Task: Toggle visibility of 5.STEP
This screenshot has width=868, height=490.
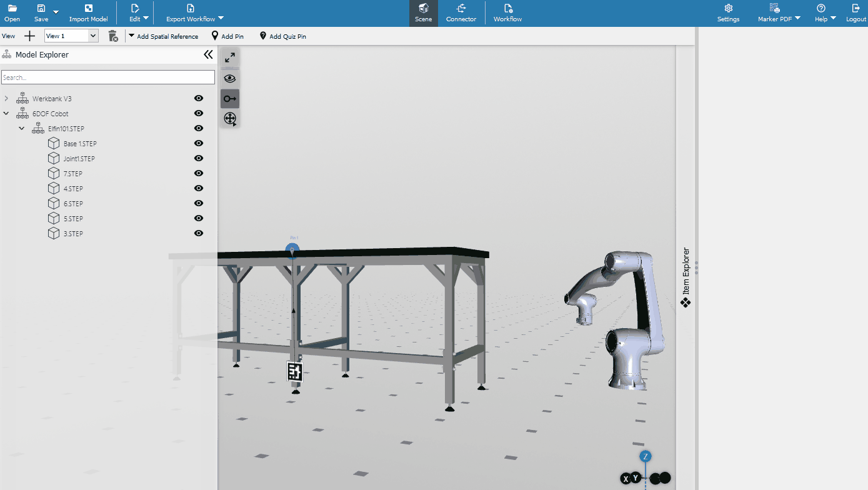Action: 199,218
